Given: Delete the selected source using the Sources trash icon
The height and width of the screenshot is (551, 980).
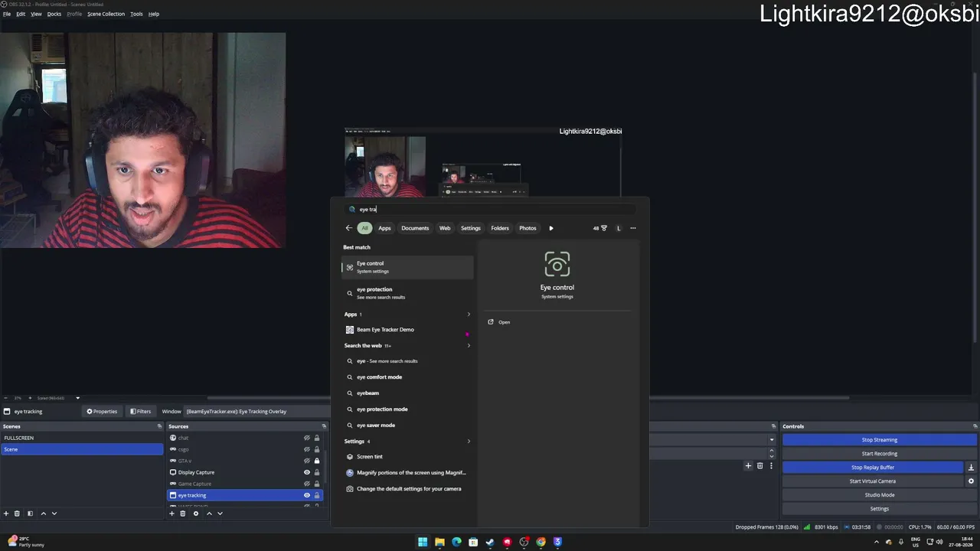Looking at the screenshot, I should [182, 514].
